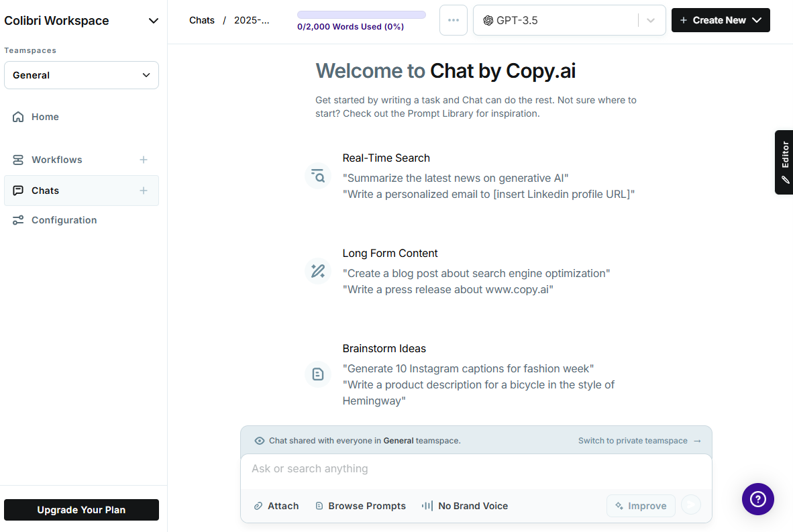Viewport: 793px width, 532px height.
Task: Click the 2025-... chat breadcrumb
Action: coord(252,20)
